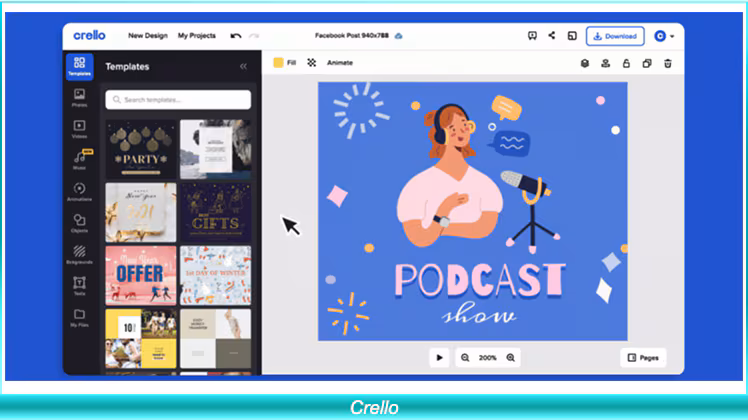Select the New Year 2021 template
The image size is (748, 420).
pos(141,212)
